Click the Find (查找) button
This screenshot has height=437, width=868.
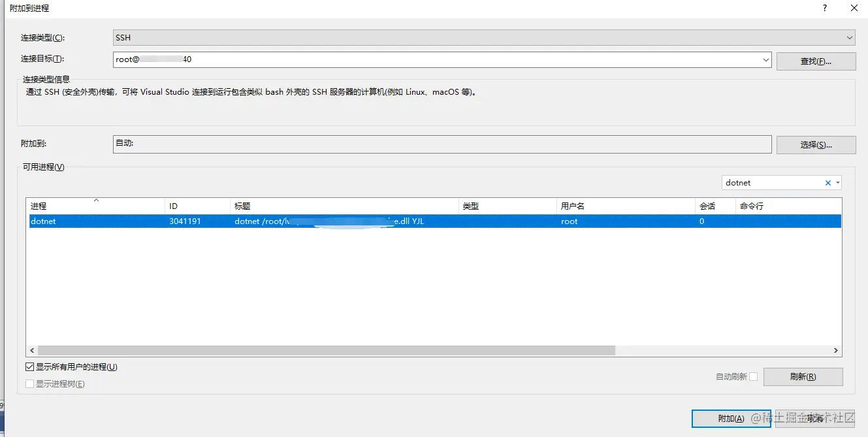(816, 61)
